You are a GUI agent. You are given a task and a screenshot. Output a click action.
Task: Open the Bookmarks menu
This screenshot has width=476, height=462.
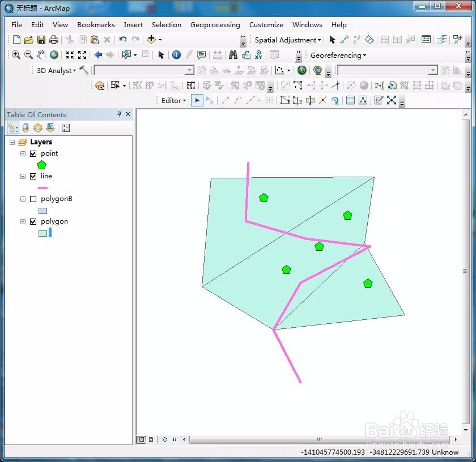pos(96,24)
